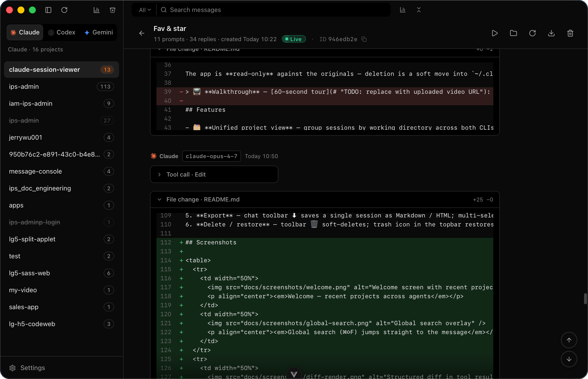Click the 'Claude · 16 projects' label
This screenshot has height=379, width=588.
pos(35,49)
